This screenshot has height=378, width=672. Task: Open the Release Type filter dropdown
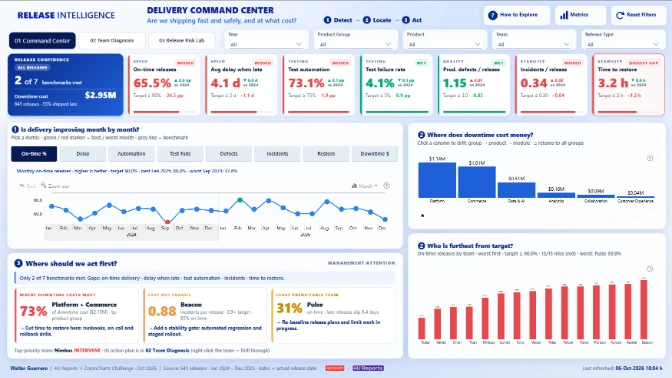[622, 44]
